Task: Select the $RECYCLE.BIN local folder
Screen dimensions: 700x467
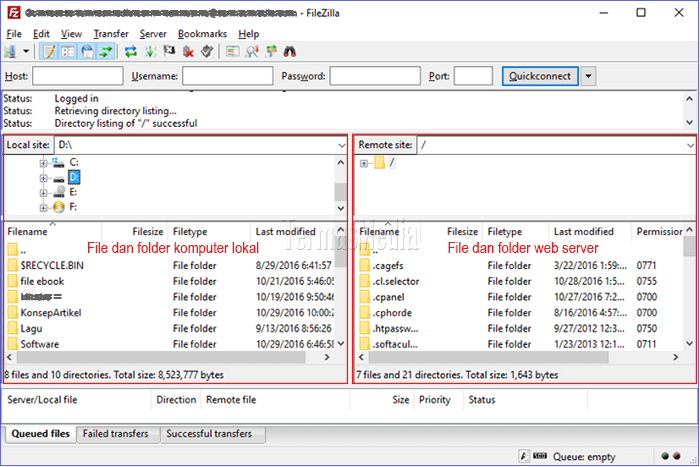Action: pyautogui.click(x=52, y=266)
